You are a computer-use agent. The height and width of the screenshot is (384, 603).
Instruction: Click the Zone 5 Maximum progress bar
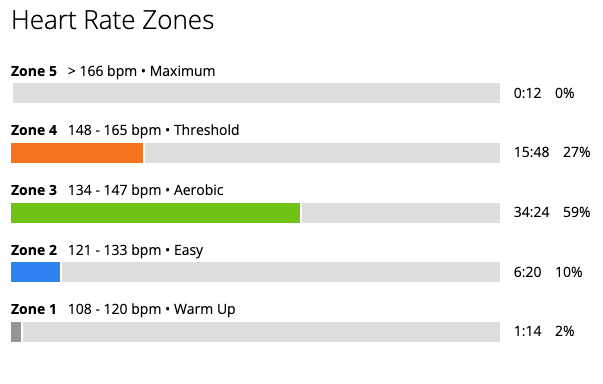coord(257,93)
